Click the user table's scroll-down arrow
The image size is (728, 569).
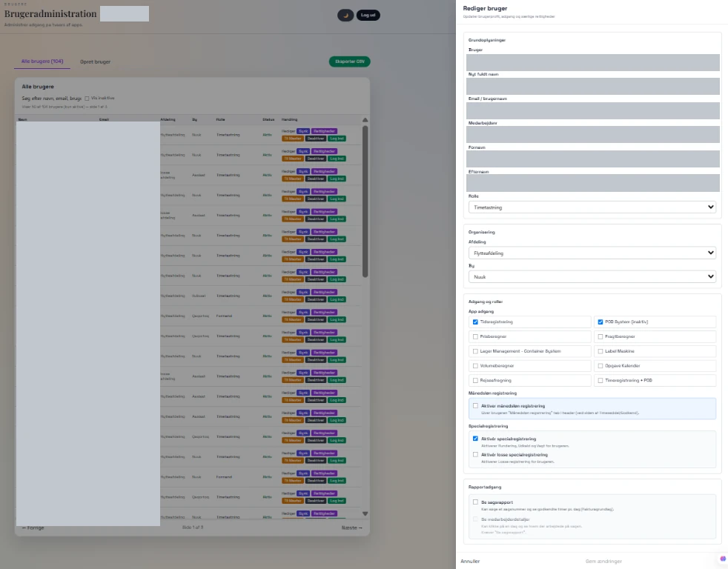(x=365, y=513)
